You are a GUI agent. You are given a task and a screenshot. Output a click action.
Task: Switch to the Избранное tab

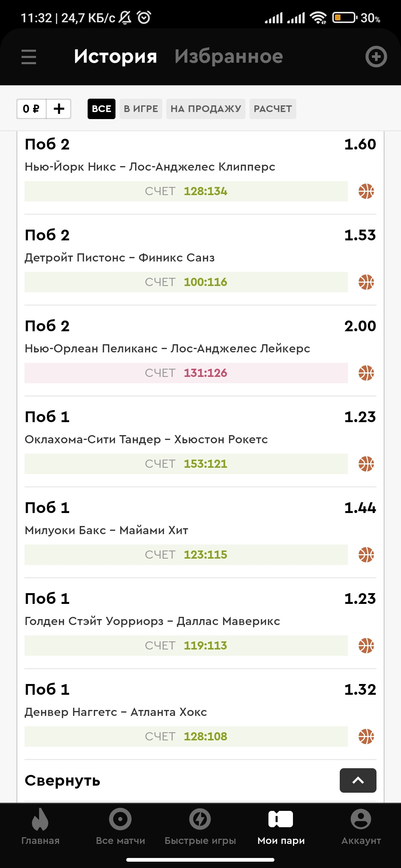click(229, 56)
